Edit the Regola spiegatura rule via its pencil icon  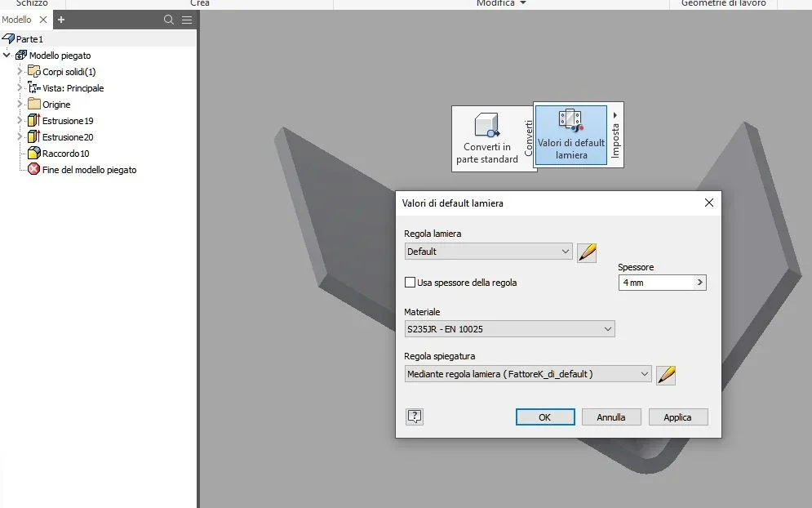(666, 375)
